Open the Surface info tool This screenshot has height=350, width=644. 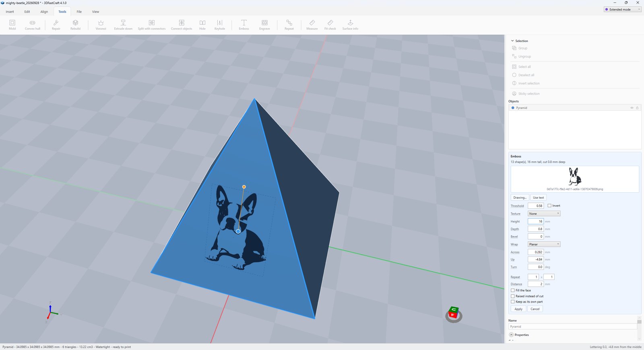(350, 25)
